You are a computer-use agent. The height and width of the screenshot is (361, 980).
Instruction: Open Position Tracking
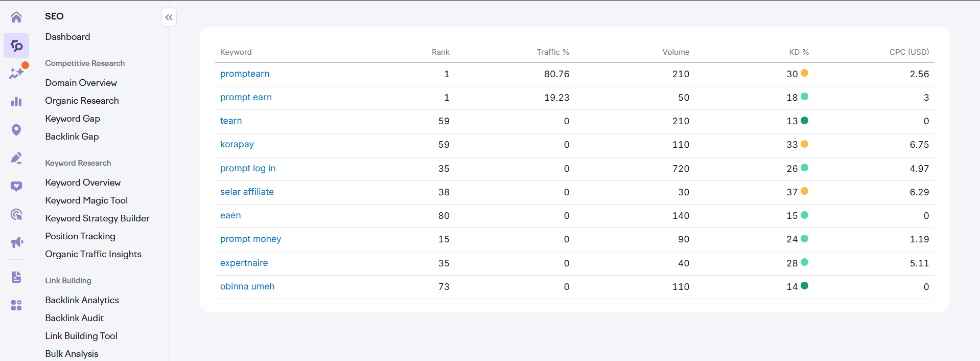(x=80, y=236)
